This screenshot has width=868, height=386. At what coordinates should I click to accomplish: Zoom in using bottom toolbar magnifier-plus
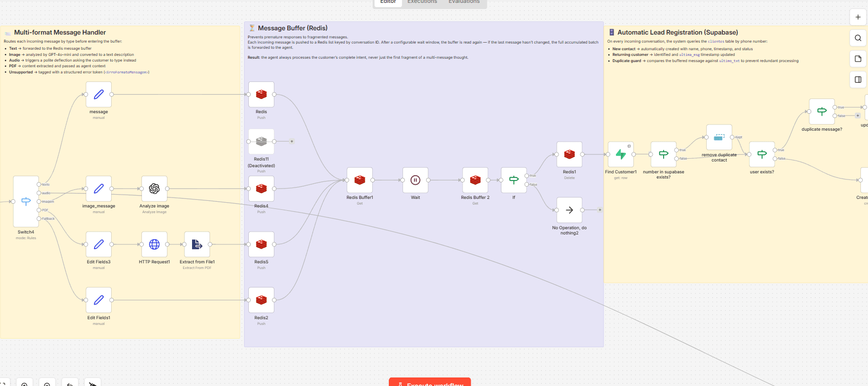click(x=24, y=383)
